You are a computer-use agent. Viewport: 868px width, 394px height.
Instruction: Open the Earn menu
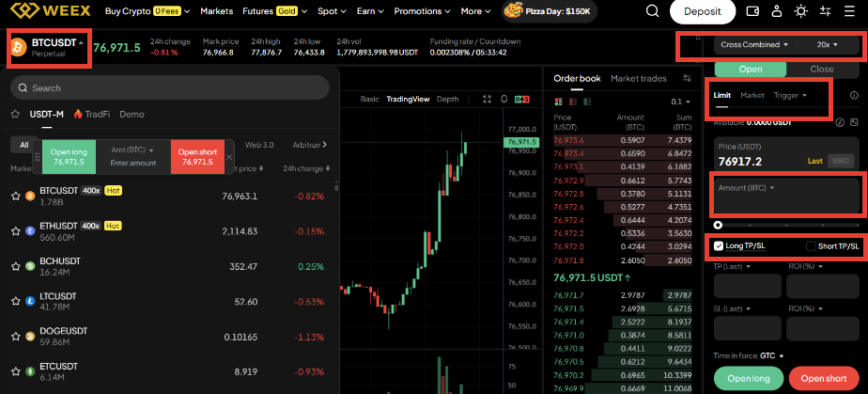coord(371,11)
